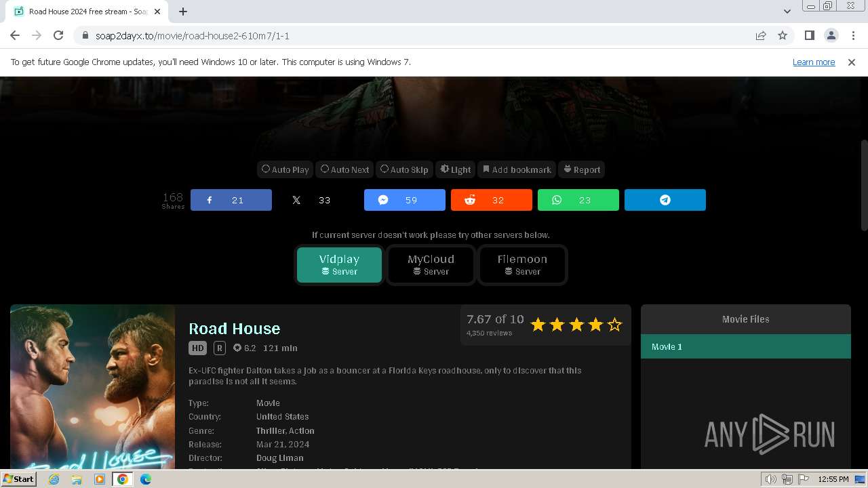Switch to MyCloud server
Viewport: 868px width, 488px height.
(431, 264)
